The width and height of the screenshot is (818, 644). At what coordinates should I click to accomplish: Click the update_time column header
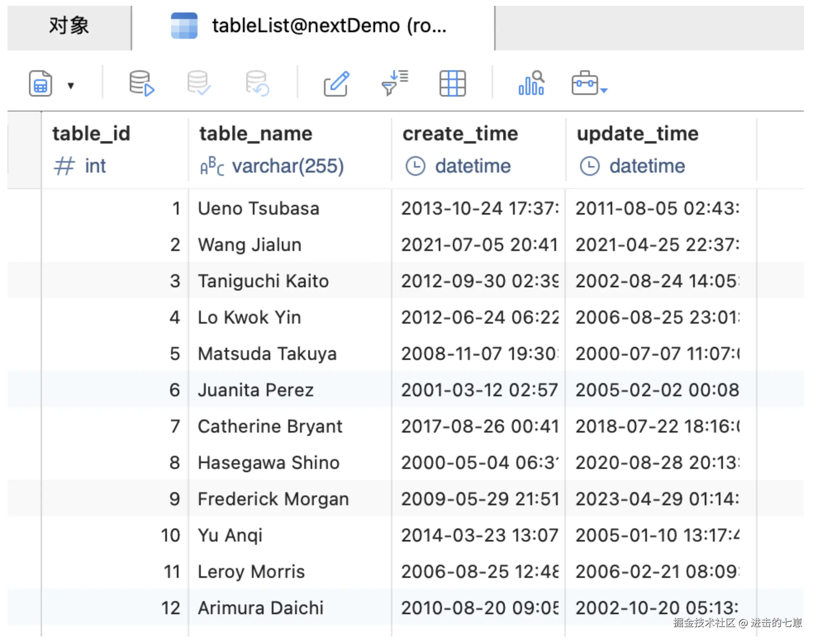point(638,134)
